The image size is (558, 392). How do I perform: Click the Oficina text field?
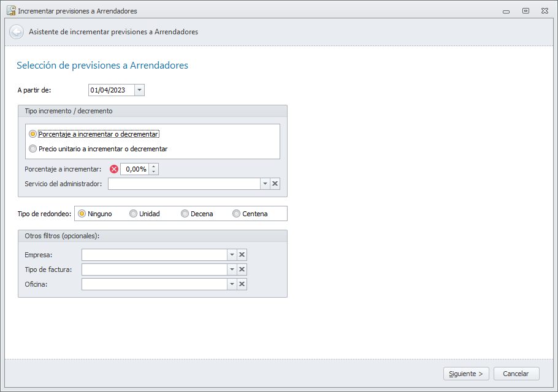[x=155, y=284]
